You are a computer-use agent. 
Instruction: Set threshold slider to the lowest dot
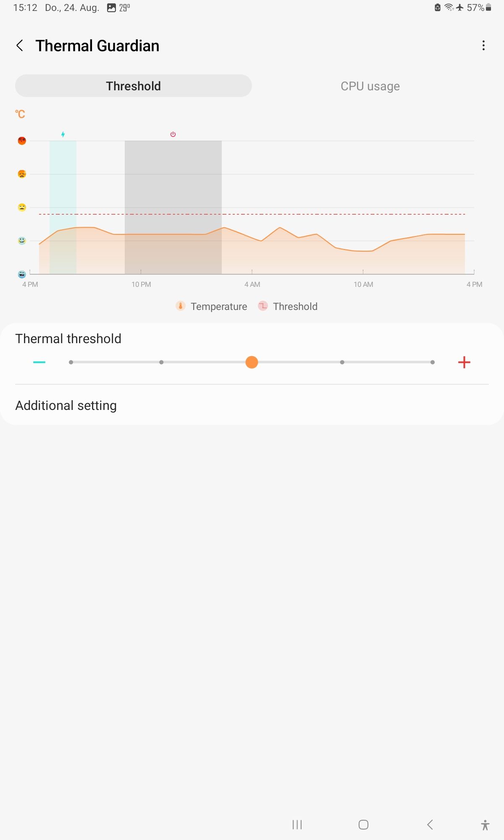[x=71, y=362]
